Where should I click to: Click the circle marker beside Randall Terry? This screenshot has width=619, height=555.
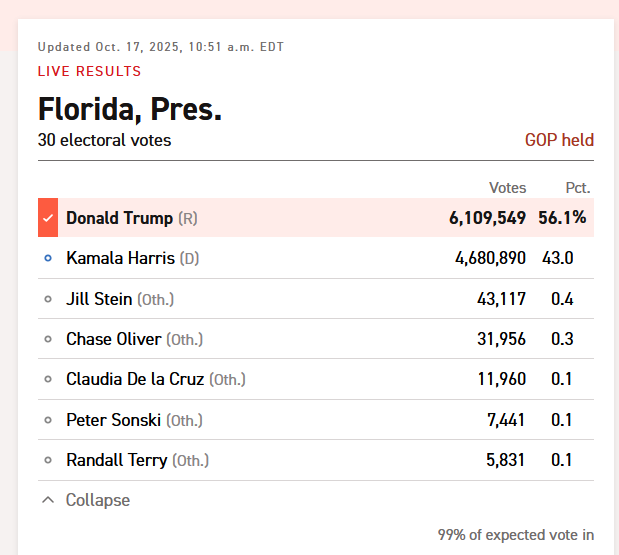click(x=48, y=460)
